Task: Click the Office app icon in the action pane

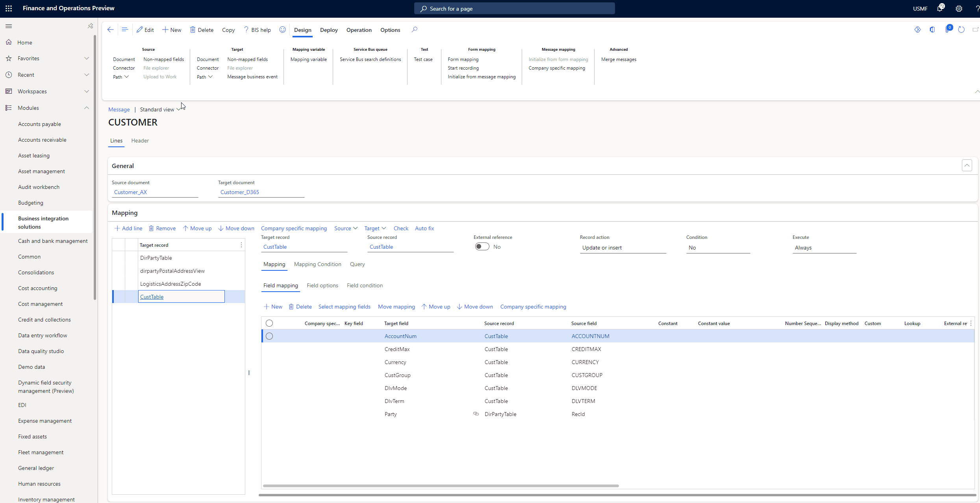Action: point(932,30)
